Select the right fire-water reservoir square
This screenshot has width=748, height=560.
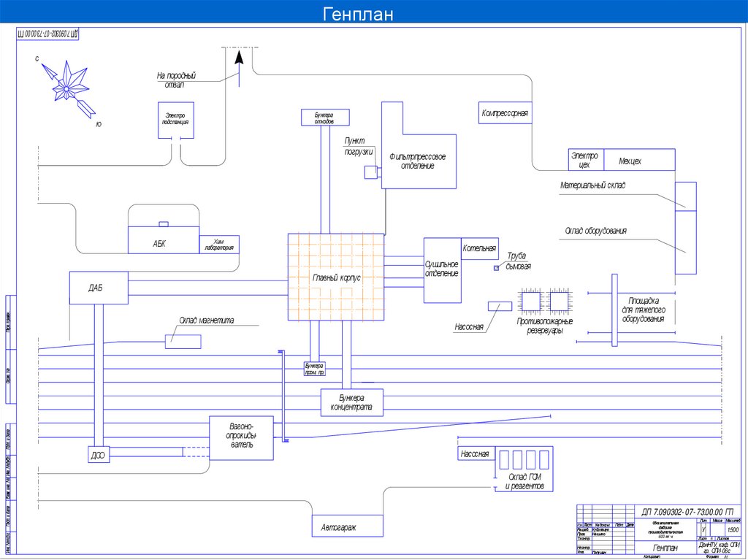tap(559, 302)
